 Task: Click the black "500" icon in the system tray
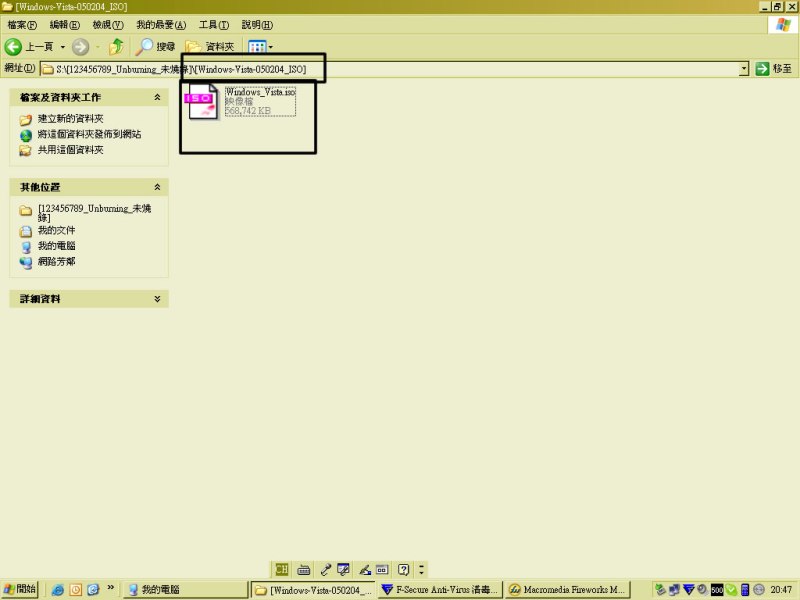[717, 590]
